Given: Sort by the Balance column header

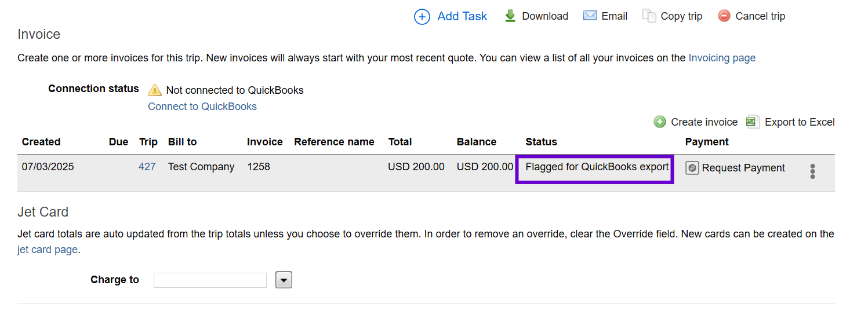Looking at the screenshot, I should 477,142.
